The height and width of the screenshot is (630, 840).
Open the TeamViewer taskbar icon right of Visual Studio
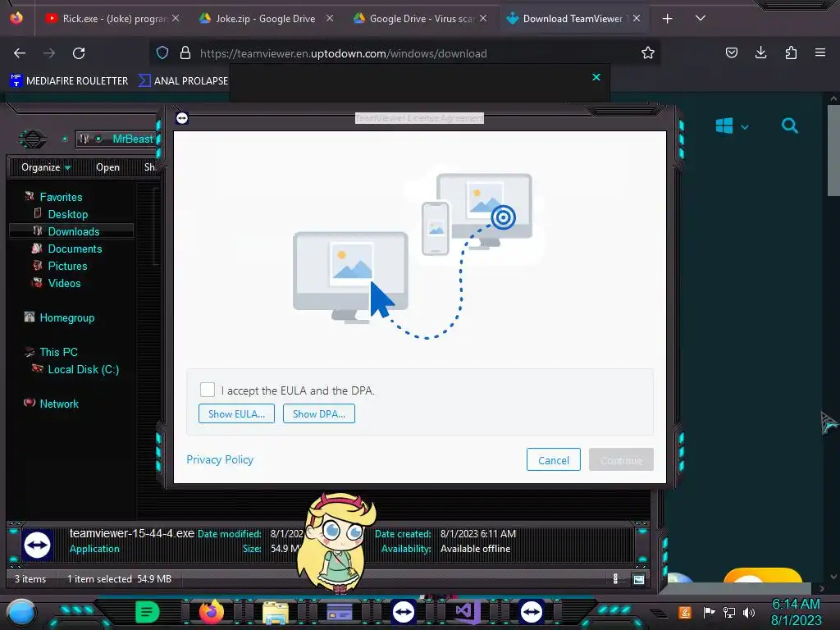(532, 611)
